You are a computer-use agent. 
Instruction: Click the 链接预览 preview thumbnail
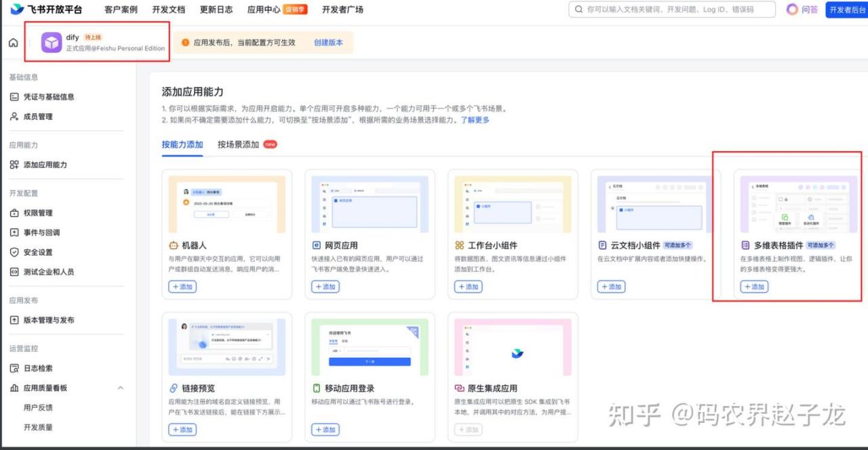tap(227, 347)
